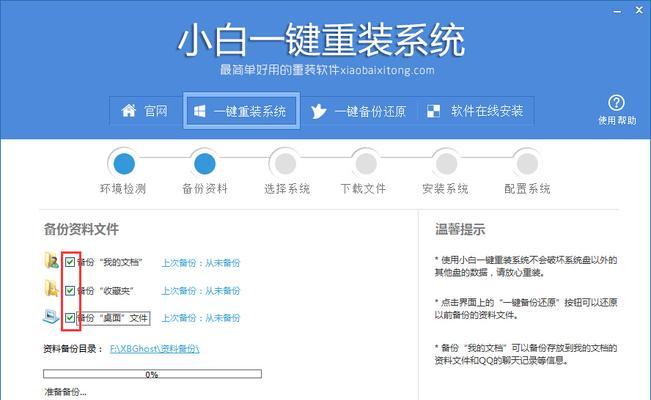This screenshot has height=400, width=651.
Task: Click the house icon beside 官网
Action: [x=128, y=110]
